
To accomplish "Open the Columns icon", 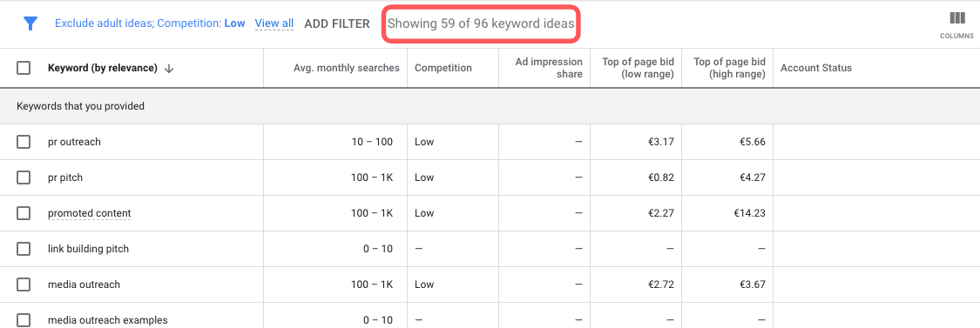I will (956, 24).
